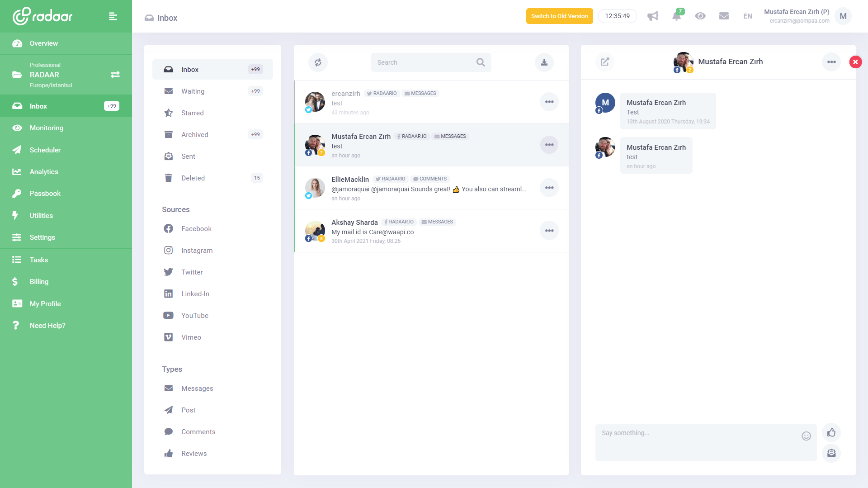Click the emoji picker in reply box

point(806,436)
